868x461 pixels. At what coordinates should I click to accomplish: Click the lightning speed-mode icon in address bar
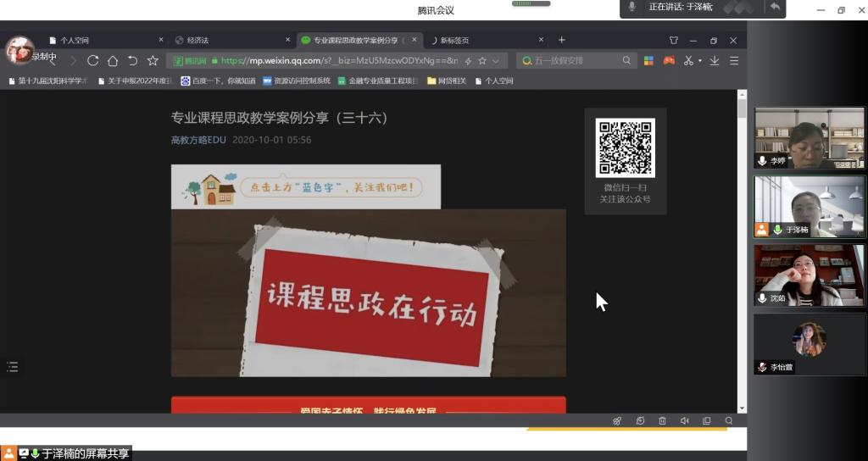468,61
